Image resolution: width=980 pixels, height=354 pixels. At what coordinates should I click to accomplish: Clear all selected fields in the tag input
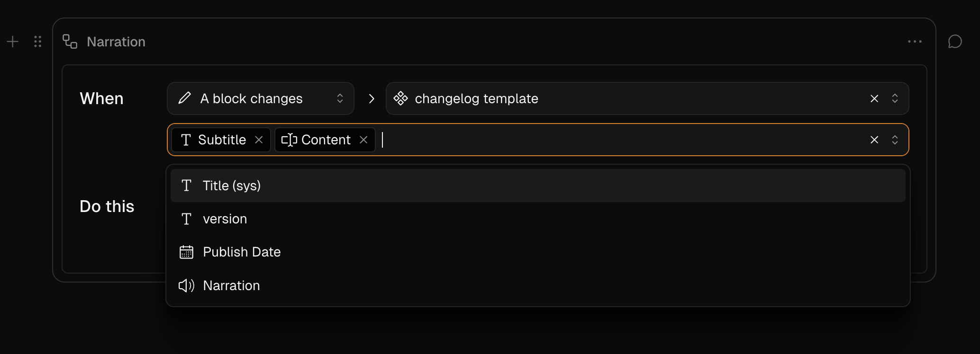click(x=874, y=140)
